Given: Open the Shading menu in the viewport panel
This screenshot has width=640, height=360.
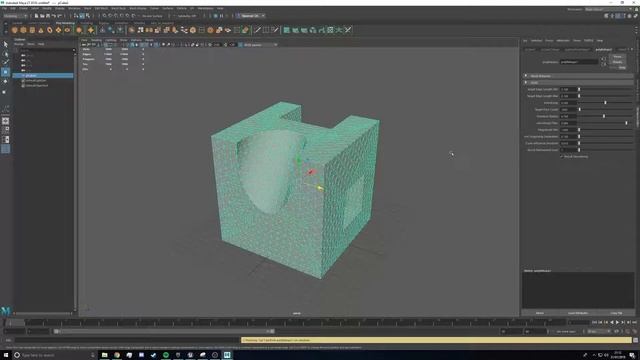Looking at the screenshot, I should click(96, 40).
